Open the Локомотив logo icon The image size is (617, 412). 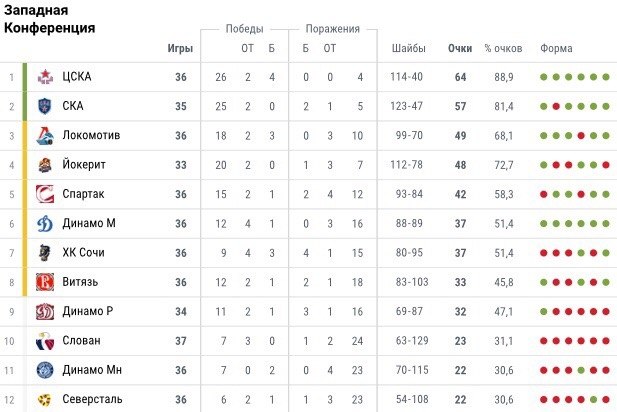(x=45, y=136)
